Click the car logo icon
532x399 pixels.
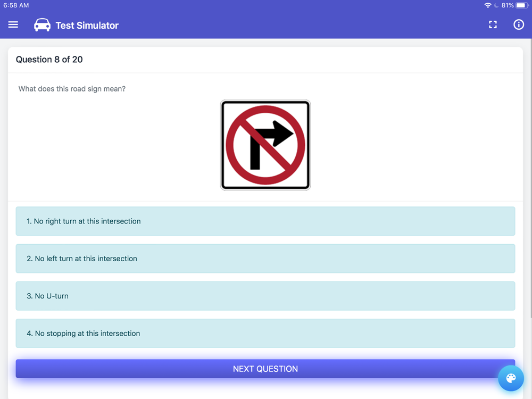[x=42, y=25]
